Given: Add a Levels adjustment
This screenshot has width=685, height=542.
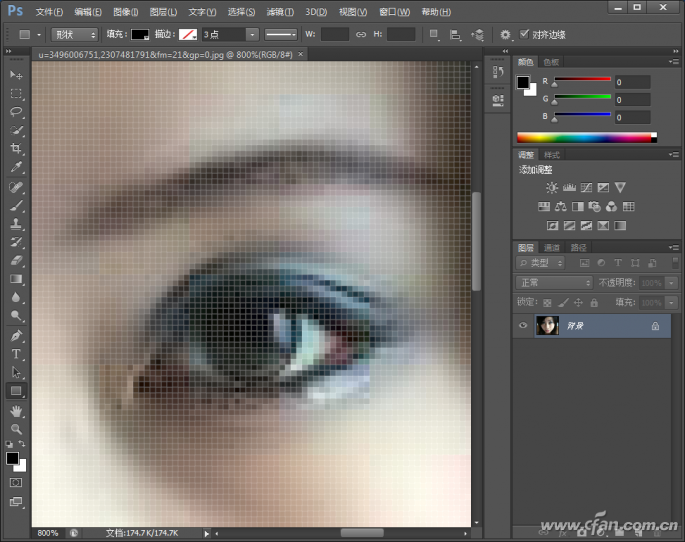Looking at the screenshot, I should (569, 188).
